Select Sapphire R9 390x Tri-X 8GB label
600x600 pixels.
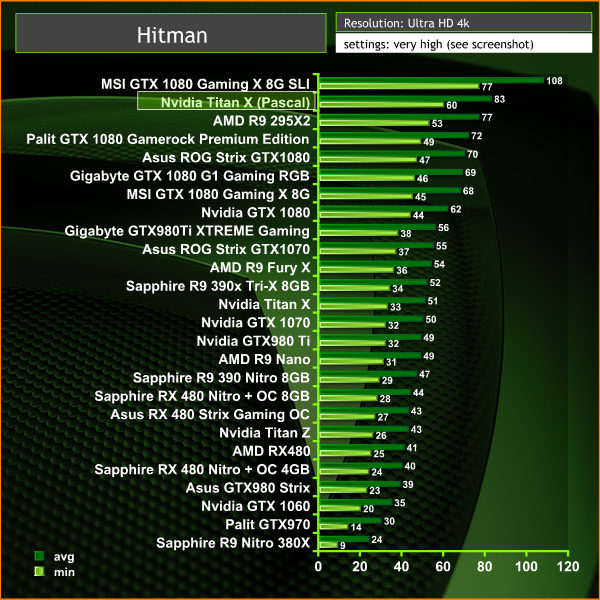(x=218, y=286)
